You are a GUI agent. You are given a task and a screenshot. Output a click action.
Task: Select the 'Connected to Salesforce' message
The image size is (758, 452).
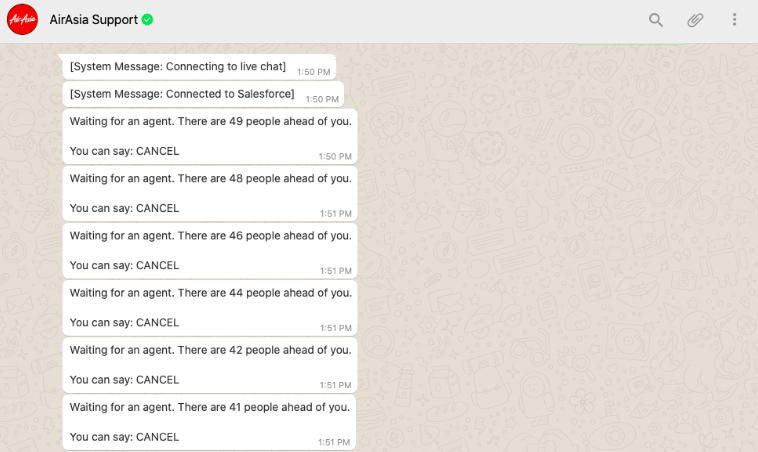tap(203, 94)
